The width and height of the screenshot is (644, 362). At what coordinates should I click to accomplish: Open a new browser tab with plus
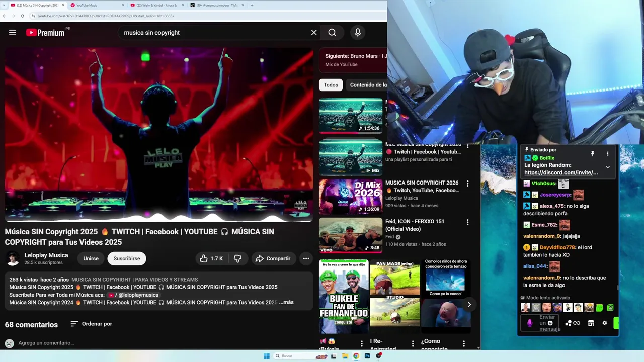coord(252,5)
